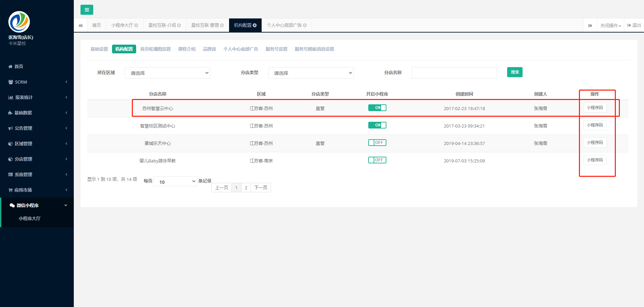This screenshot has width=644, height=307.
Task: Close the 小程序大厅 tab via its x icon
Action: click(136, 25)
